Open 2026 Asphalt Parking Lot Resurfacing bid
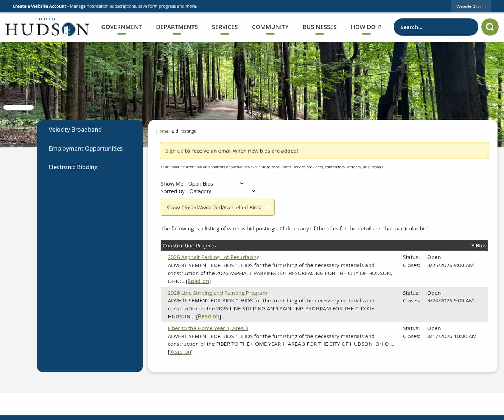 tap(213, 257)
